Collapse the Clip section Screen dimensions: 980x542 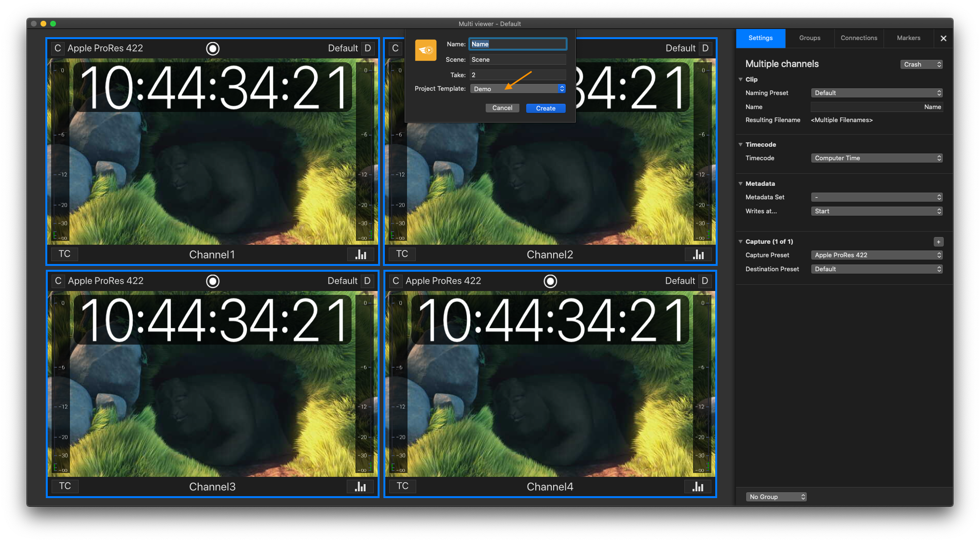pyautogui.click(x=741, y=79)
